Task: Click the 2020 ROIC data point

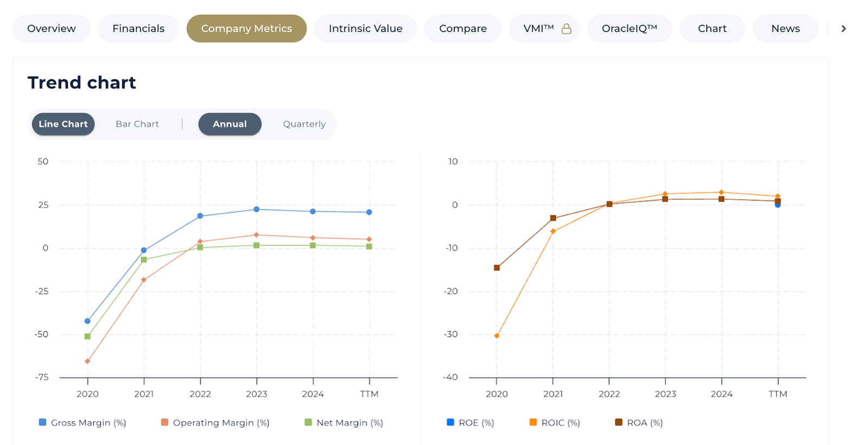Action: 497,336
